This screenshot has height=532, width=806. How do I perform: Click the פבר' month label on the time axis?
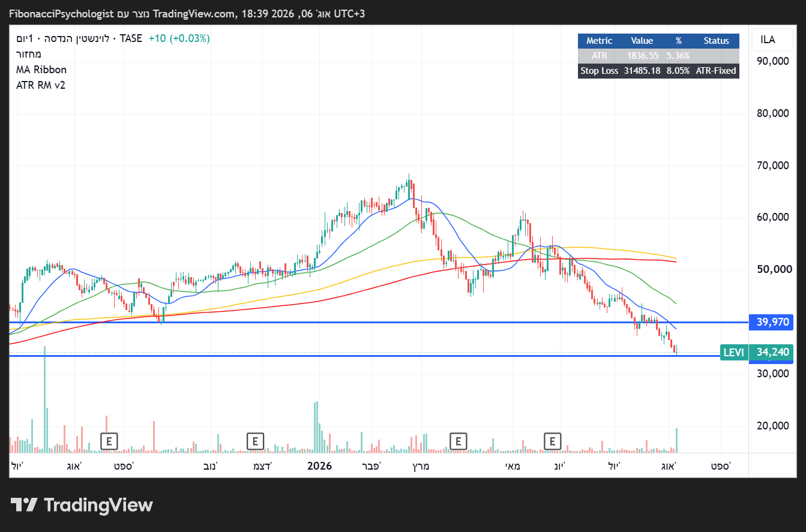point(370,466)
